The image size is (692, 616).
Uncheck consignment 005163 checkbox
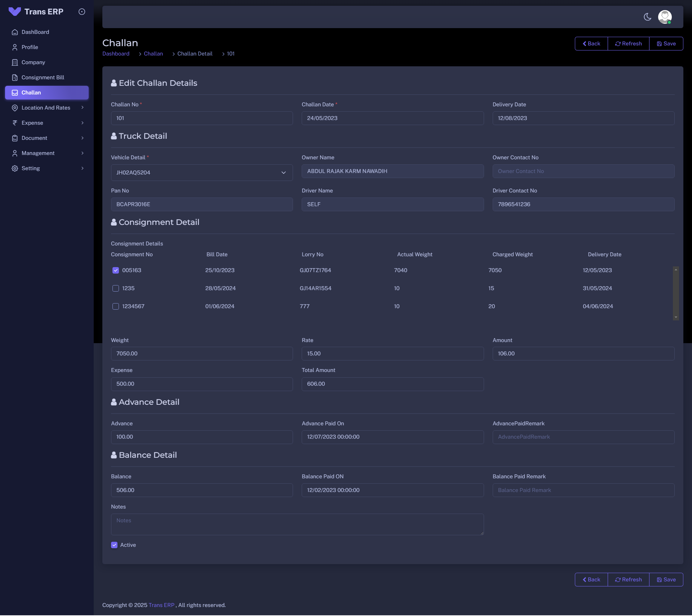tap(116, 270)
